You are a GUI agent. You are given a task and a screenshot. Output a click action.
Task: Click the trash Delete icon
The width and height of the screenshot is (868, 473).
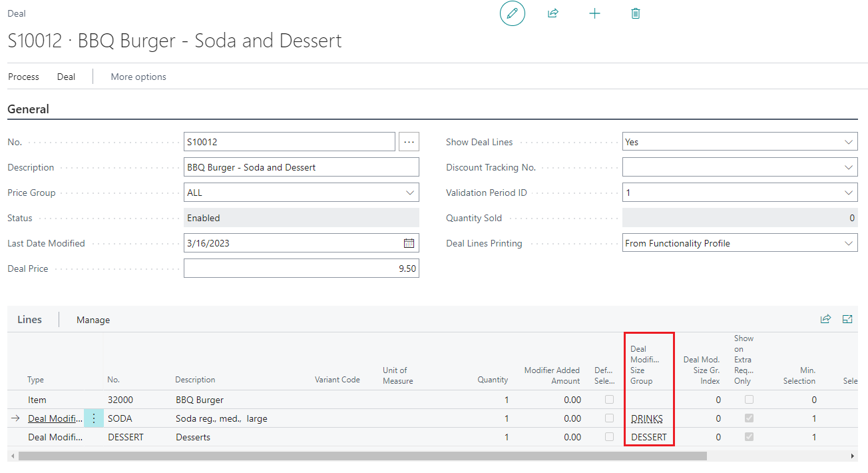point(636,13)
